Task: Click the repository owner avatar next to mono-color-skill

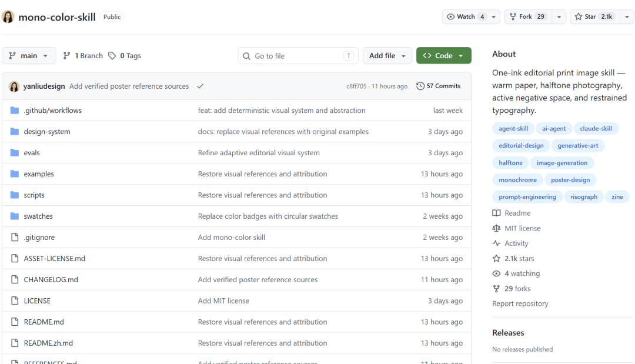Action: (8, 17)
